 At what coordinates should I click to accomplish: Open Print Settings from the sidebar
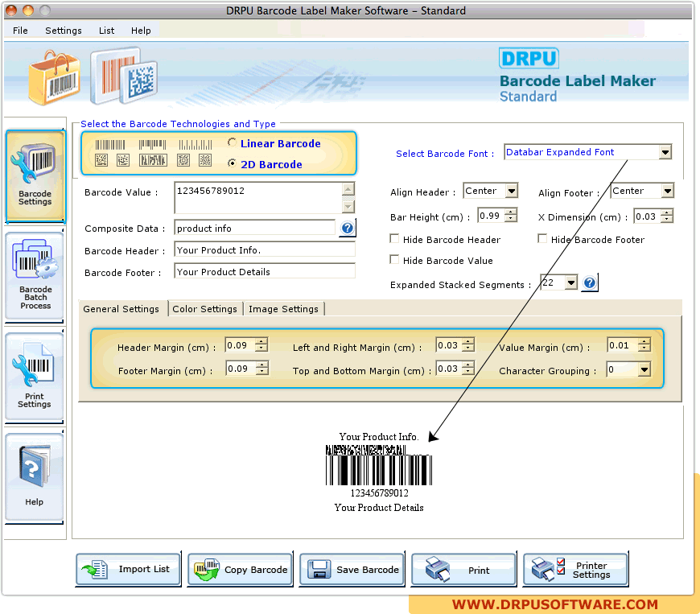pyautogui.click(x=35, y=375)
